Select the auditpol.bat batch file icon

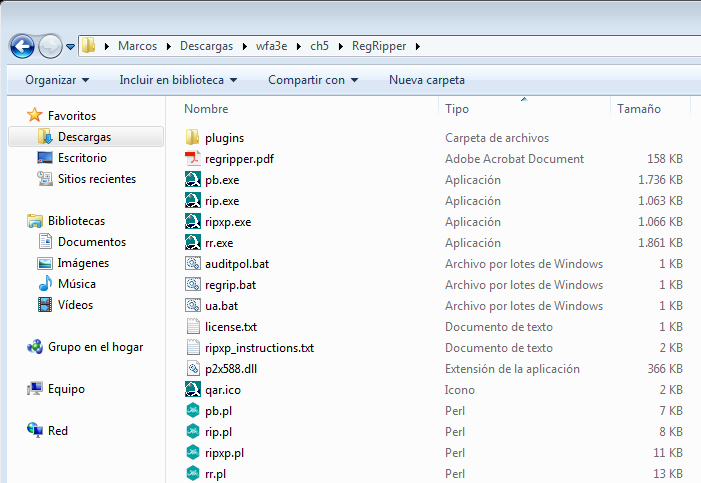click(x=194, y=264)
